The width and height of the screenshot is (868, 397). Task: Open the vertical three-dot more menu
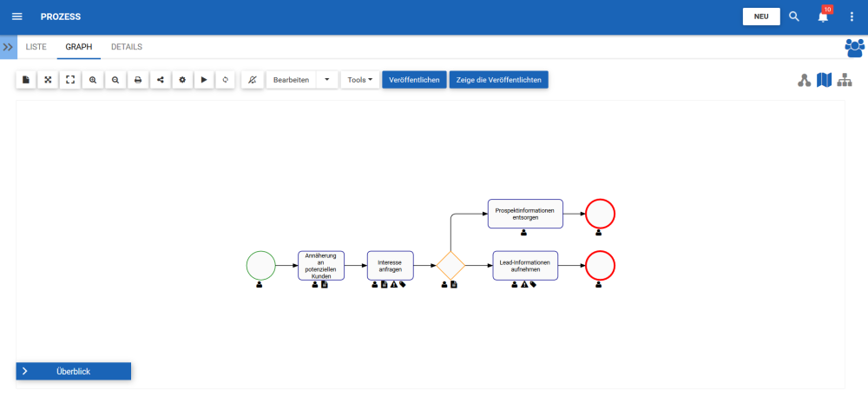852,17
